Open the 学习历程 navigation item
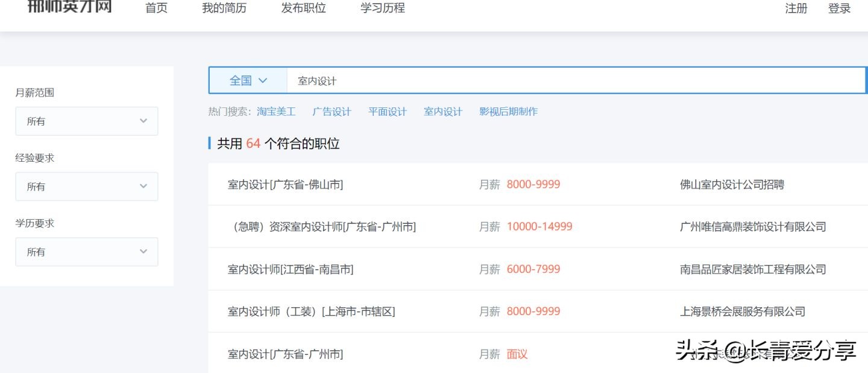The height and width of the screenshot is (373, 868). pos(382,8)
